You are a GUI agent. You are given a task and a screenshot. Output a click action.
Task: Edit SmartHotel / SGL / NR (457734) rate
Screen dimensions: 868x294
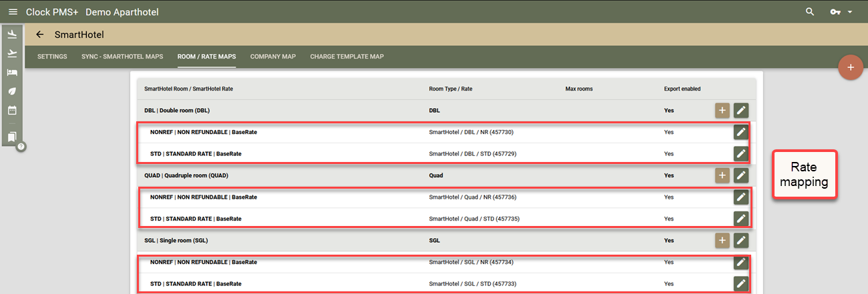740,262
